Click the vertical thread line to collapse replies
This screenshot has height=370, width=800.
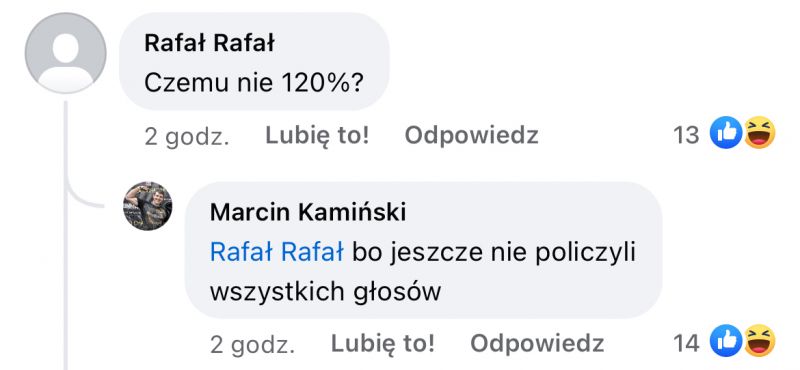click(66, 235)
